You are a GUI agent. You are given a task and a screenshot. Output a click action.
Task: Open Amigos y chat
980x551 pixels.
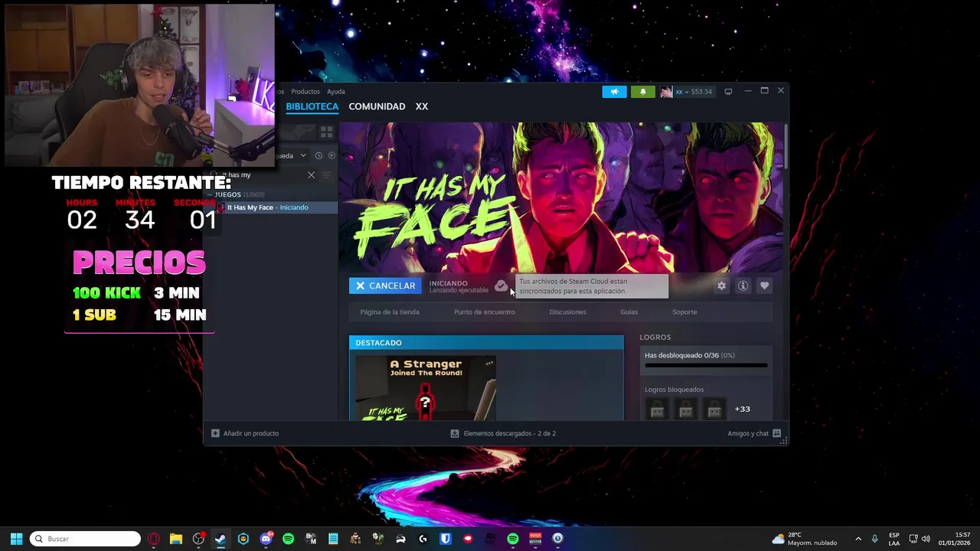(x=754, y=434)
